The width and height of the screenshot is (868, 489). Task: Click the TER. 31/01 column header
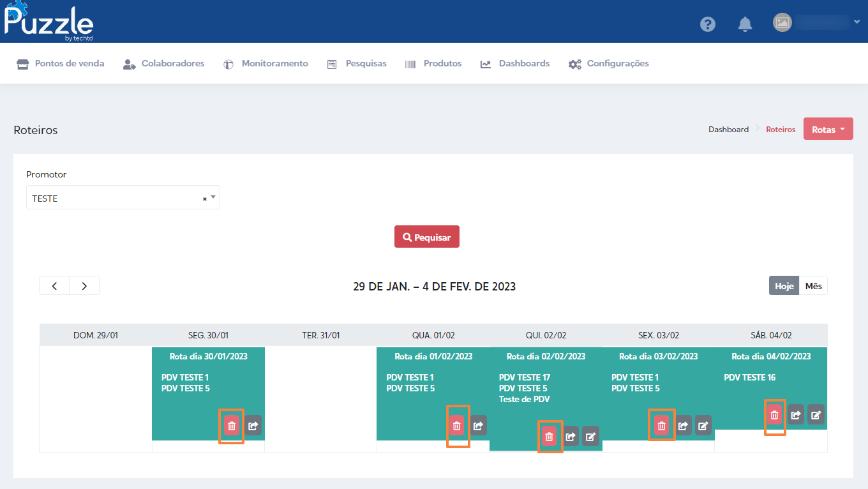(320, 335)
